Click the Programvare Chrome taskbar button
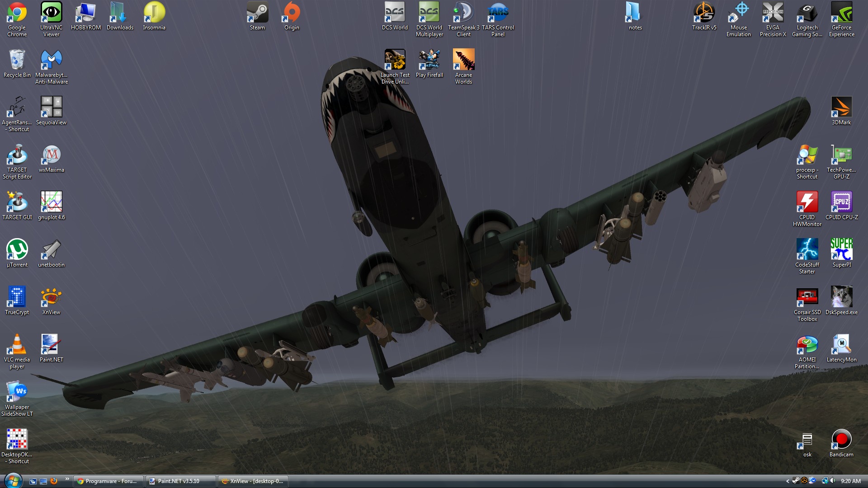The height and width of the screenshot is (488, 868). [x=108, y=481]
